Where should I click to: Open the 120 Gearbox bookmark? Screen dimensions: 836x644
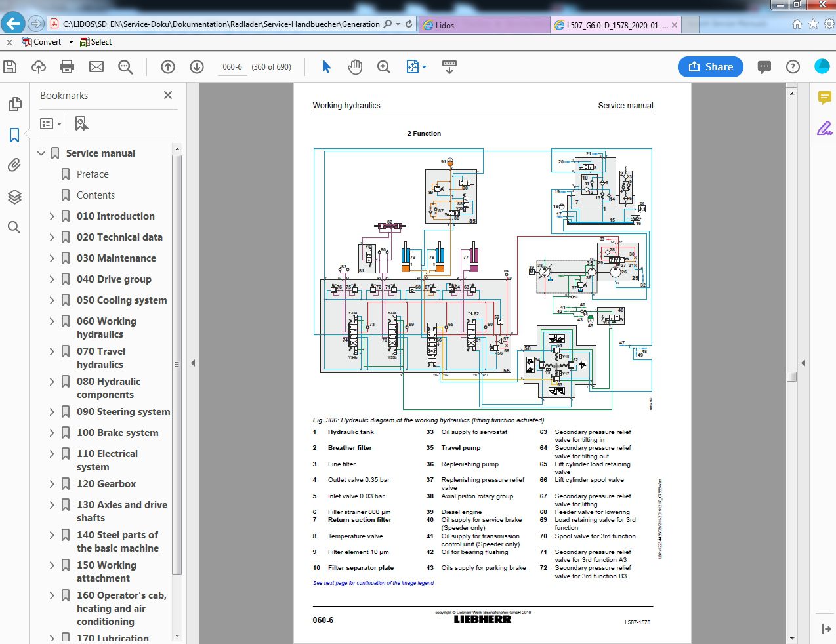coord(106,484)
